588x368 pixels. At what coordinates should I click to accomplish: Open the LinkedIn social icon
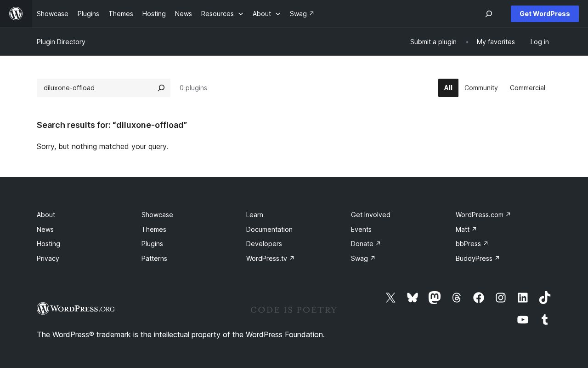point(523,298)
